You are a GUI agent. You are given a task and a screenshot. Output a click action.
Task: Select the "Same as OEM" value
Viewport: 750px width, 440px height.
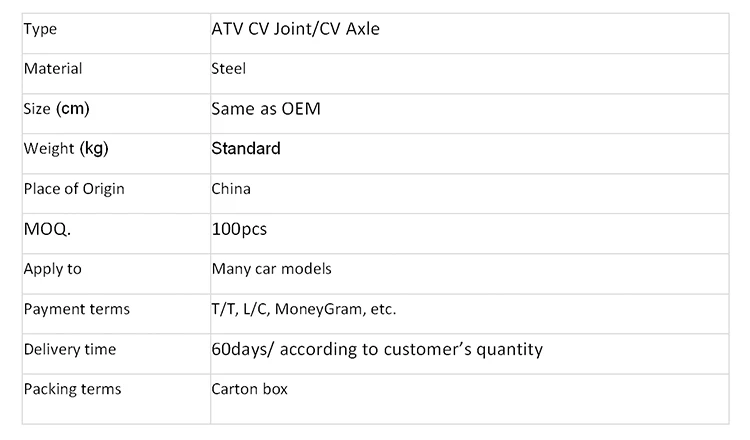265,109
